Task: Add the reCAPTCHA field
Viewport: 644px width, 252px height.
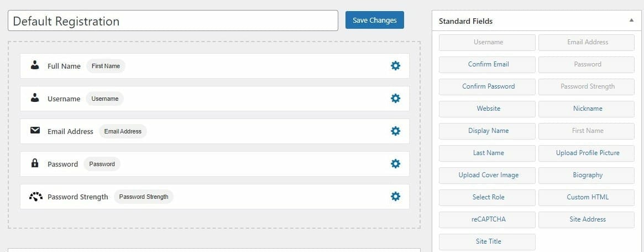Action: (x=487, y=219)
